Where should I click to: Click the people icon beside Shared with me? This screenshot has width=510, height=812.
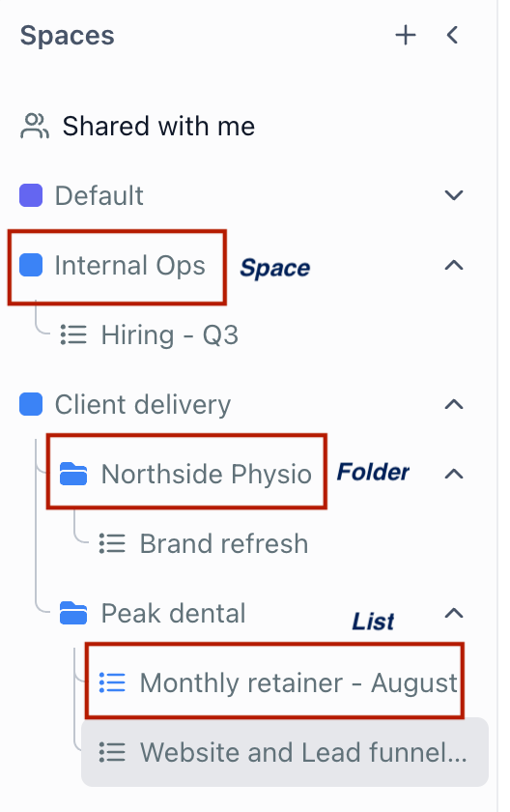35,127
